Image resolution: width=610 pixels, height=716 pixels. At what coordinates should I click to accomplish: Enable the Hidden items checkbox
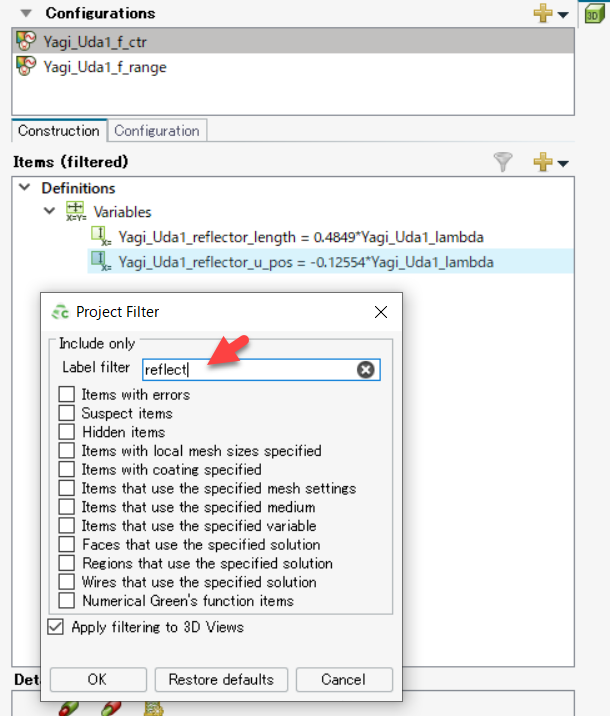67,432
